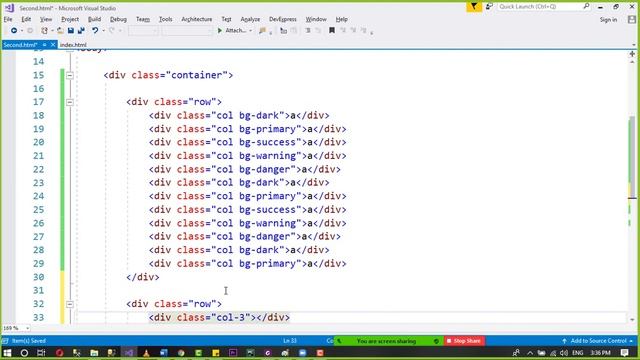The image size is (640, 360).
Task: Click the volume speaker icon in system tray
Action: pyautogui.click(x=564, y=353)
